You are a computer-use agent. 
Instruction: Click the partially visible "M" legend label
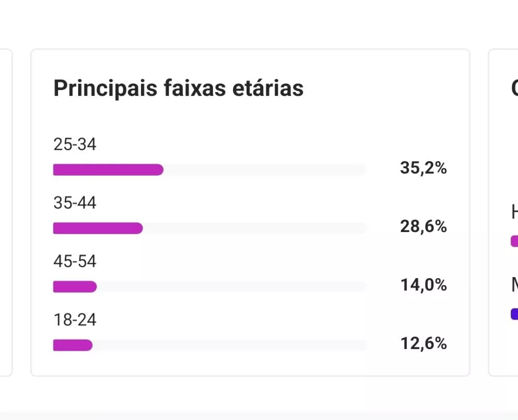[x=514, y=284]
